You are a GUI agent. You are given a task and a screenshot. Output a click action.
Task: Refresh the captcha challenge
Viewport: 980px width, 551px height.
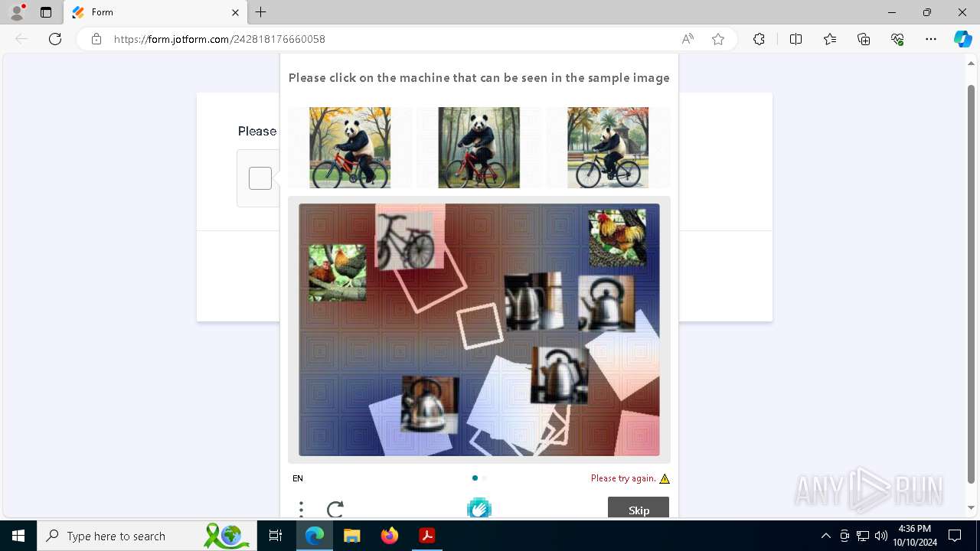pos(335,509)
